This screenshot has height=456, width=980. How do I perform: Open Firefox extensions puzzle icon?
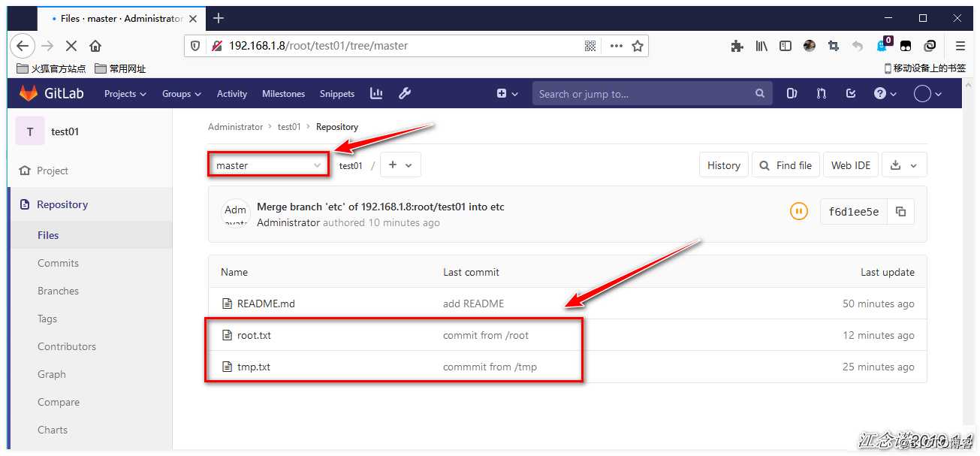(x=737, y=46)
